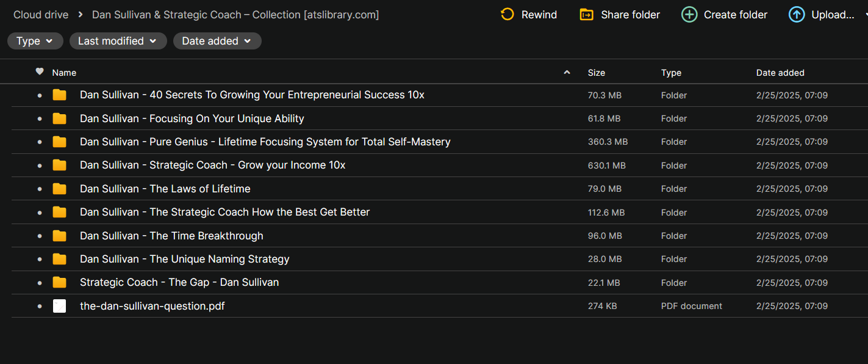
Task: Expand the Upload options arrow
Action: (x=866, y=13)
